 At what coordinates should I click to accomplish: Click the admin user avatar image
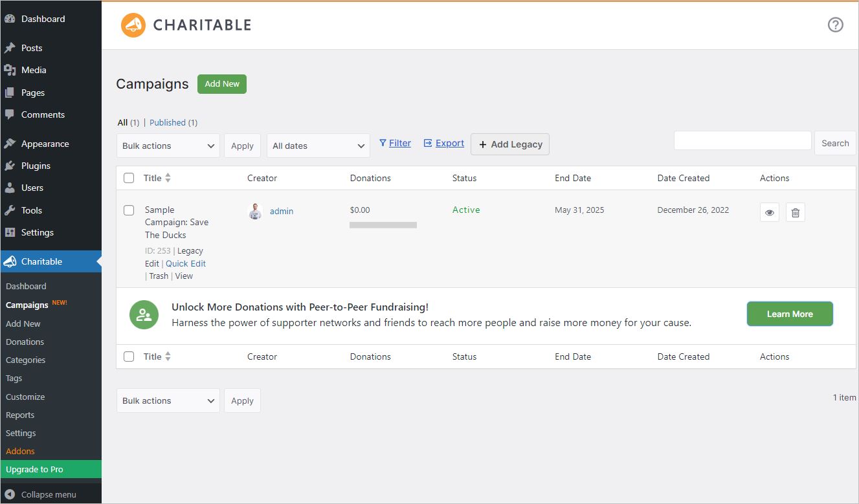coord(255,211)
